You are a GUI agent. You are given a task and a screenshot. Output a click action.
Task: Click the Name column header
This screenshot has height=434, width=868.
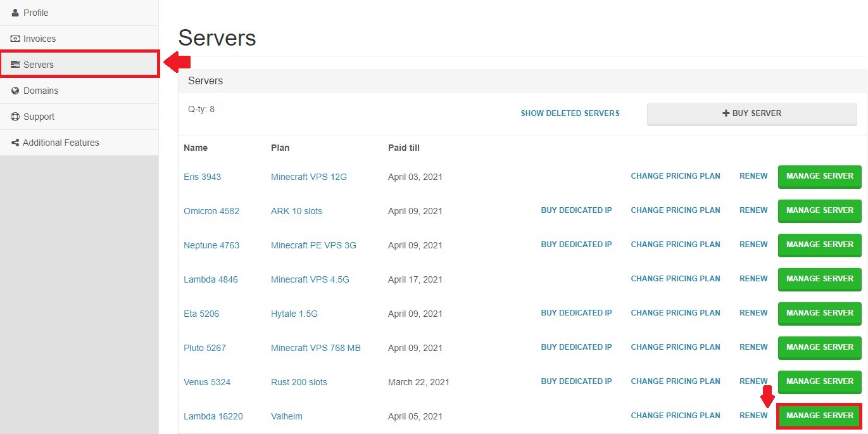[x=195, y=148]
